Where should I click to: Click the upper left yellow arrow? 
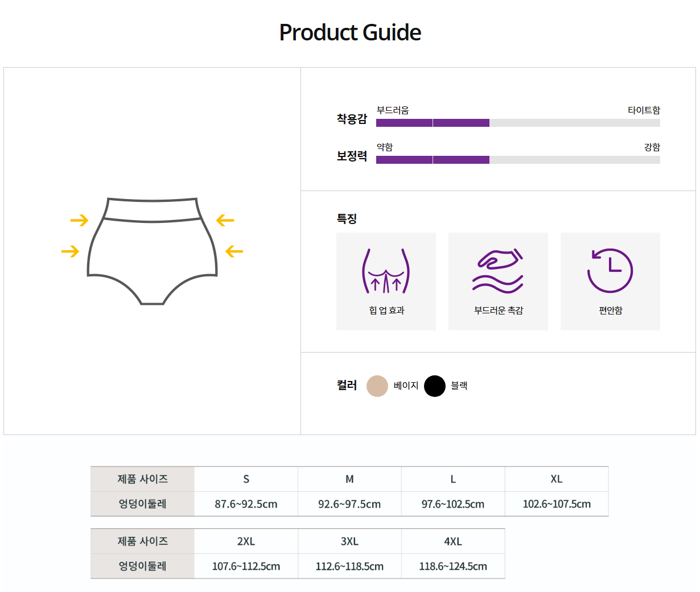click(79, 220)
